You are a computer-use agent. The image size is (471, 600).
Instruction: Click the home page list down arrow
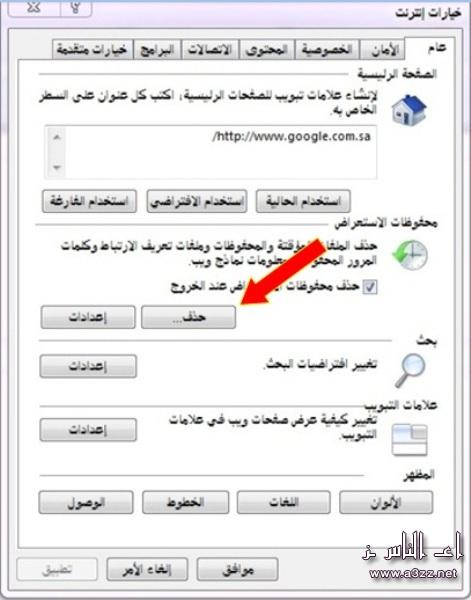pyautogui.click(x=57, y=167)
